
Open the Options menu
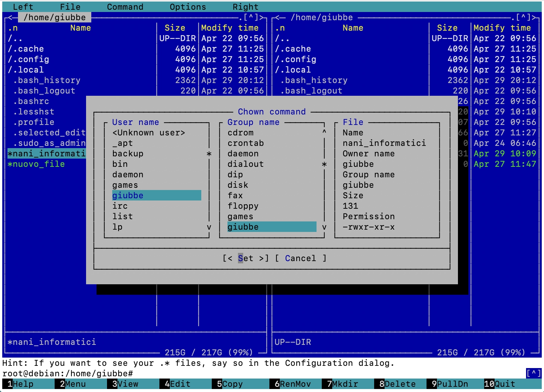click(x=188, y=6)
